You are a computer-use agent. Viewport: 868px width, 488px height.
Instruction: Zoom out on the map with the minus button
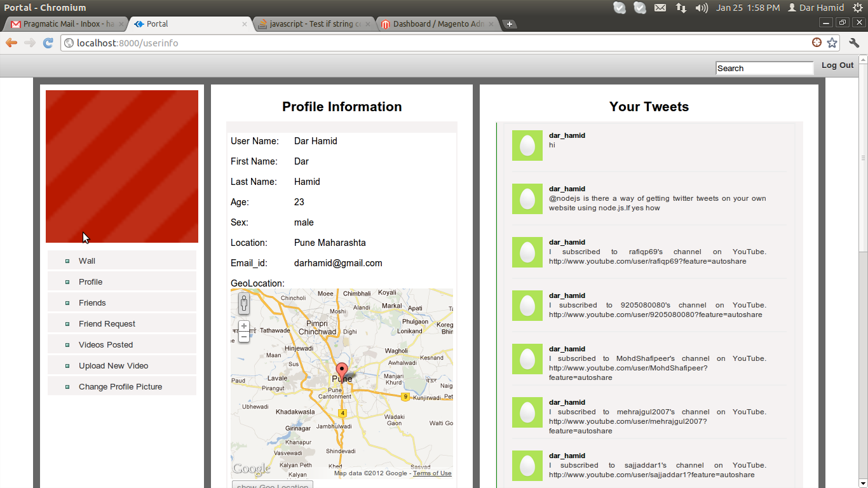[x=243, y=337]
